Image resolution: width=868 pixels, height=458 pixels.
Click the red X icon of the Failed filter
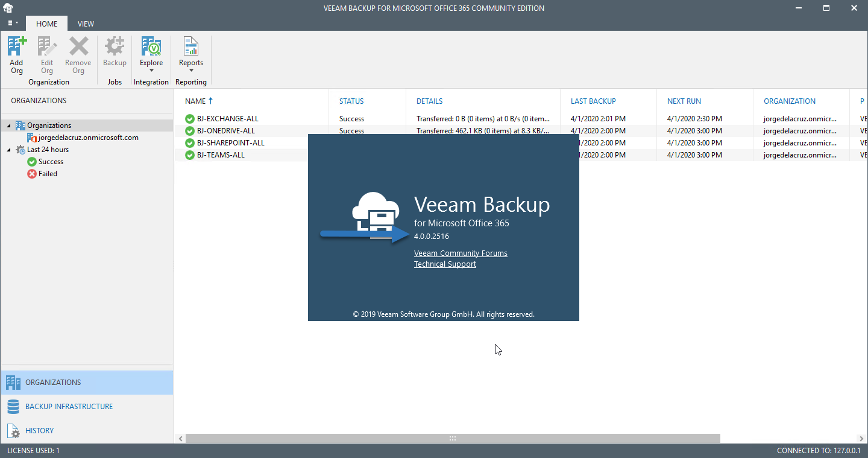[x=32, y=174]
